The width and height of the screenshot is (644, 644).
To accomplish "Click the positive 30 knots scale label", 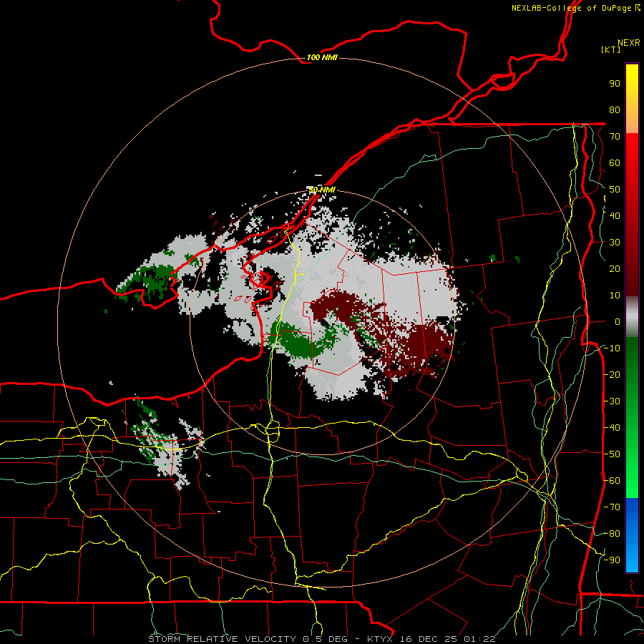I will [x=615, y=243].
